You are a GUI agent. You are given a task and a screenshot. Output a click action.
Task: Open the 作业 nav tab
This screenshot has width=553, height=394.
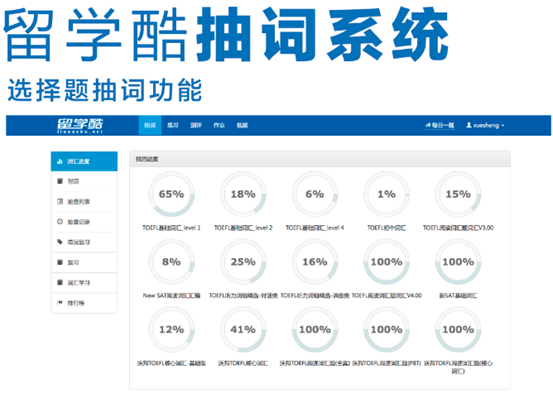[219, 125]
